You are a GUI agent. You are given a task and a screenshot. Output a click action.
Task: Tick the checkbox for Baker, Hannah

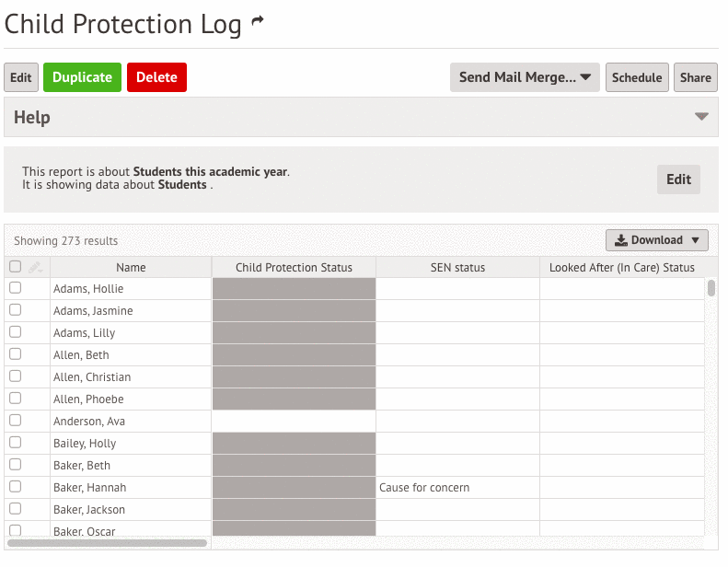click(x=15, y=487)
